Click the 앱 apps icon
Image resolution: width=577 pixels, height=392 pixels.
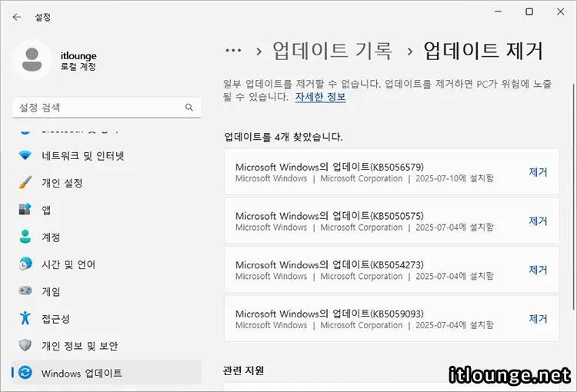pyautogui.click(x=25, y=209)
